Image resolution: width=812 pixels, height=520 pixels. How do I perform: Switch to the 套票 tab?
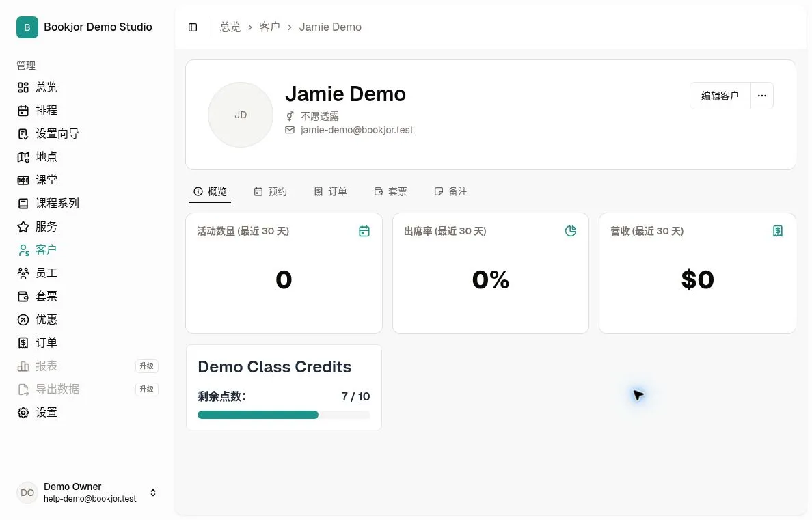[390, 191]
